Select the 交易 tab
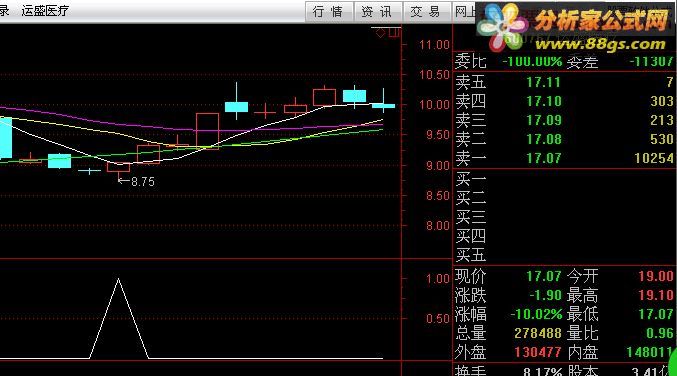This screenshot has height=376, width=677. [427, 12]
